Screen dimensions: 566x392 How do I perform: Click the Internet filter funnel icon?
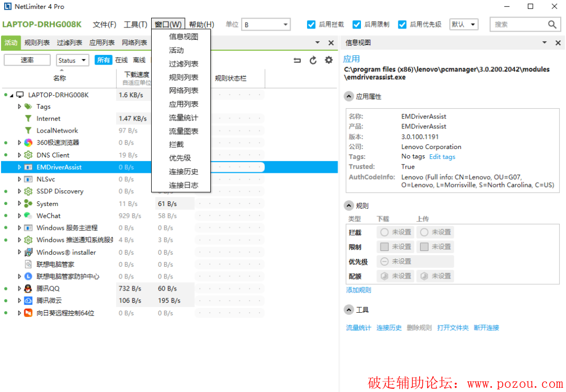click(28, 118)
